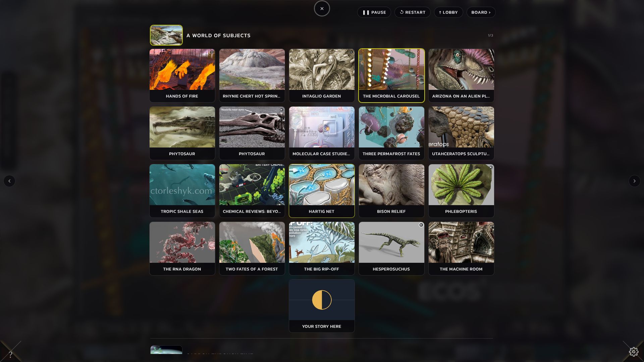Close the gallery with the X button

pos(322,9)
